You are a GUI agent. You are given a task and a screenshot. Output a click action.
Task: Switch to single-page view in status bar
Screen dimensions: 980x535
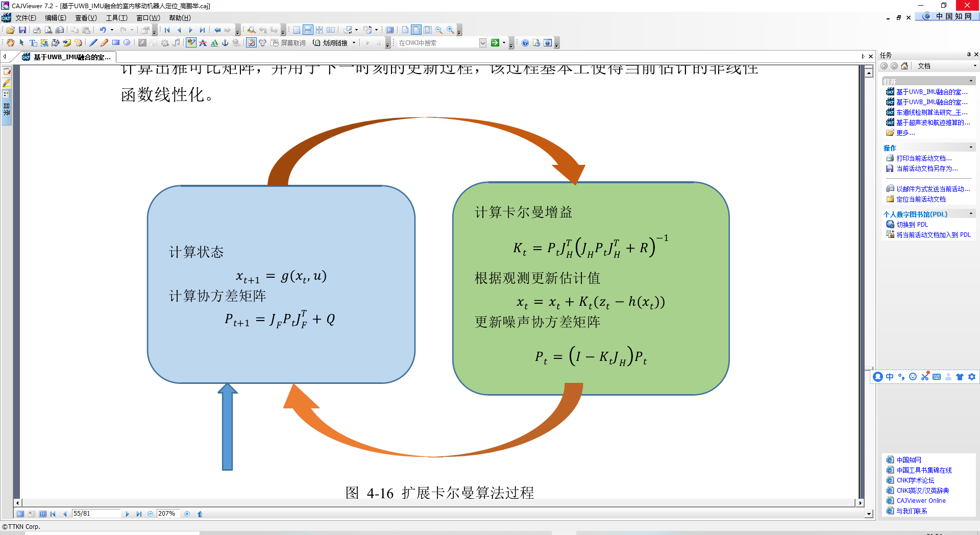[x=20, y=514]
